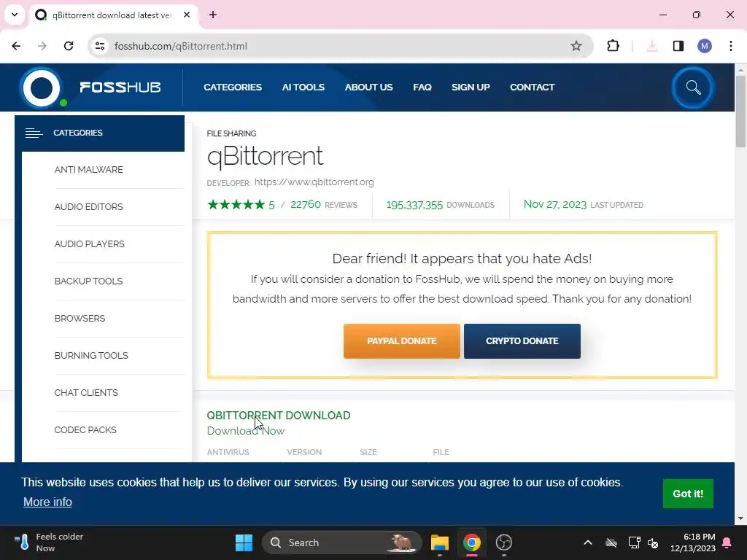View site information icon in address bar

click(100, 46)
